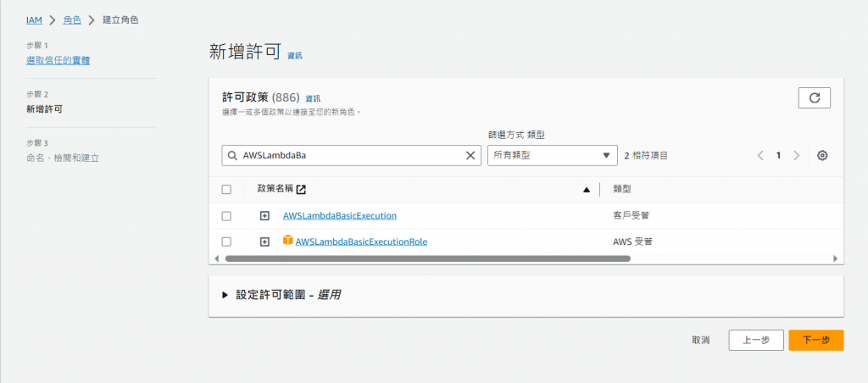Screen dimensions: 868x383
Task: Open IAM breadcrumb link
Action: [x=34, y=20]
